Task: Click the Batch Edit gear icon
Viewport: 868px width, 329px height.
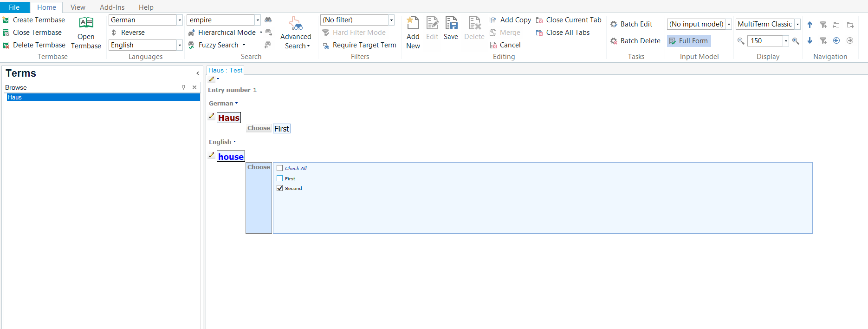Action: point(614,24)
